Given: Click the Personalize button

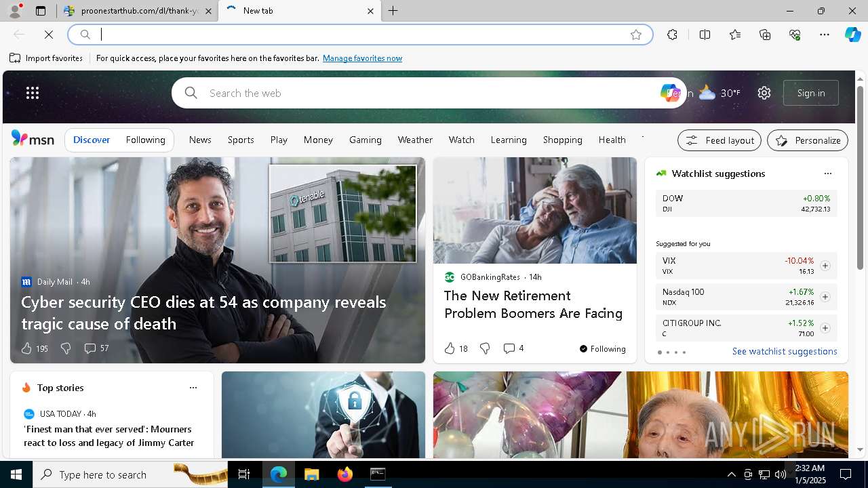Looking at the screenshot, I should (x=808, y=140).
